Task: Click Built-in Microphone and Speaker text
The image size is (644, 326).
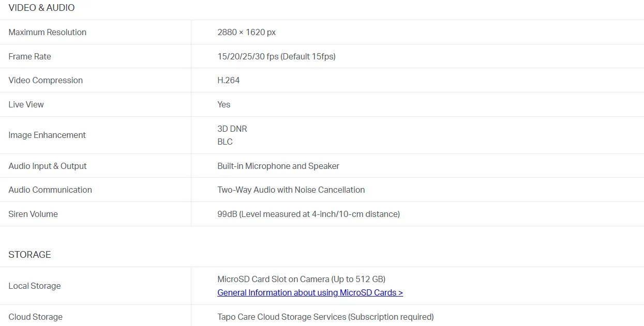Action: pos(278,166)
